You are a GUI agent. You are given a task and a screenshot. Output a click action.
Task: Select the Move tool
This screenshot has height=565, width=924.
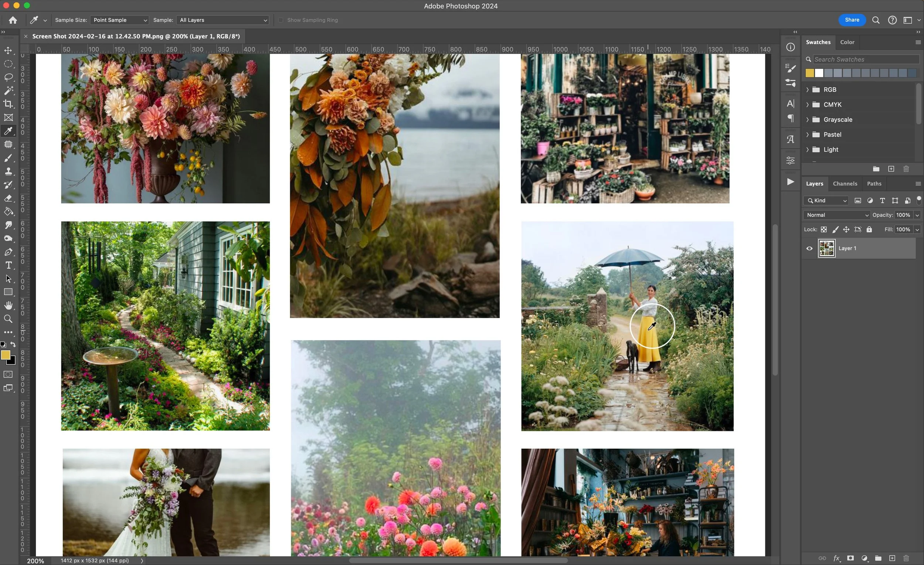(8, 50)
